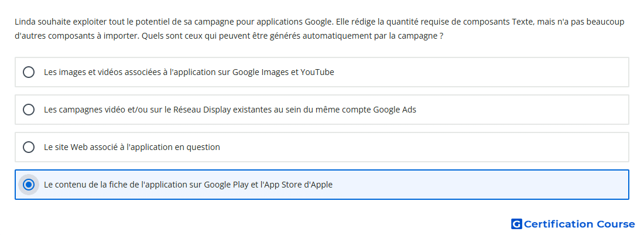Screen dimensions: 644x235
Task: Click the question line starting with 'Linda souhaite'
Action: tap(320, 22)
